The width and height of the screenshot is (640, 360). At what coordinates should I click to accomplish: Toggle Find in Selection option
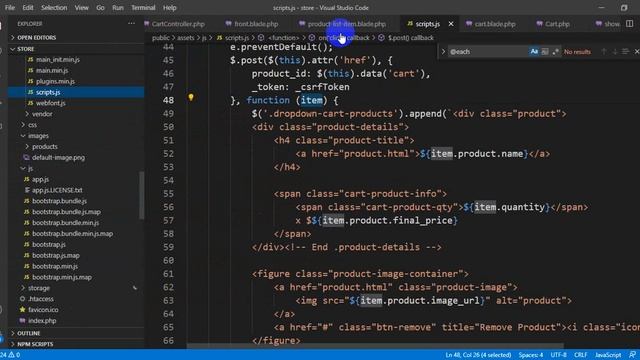625,51
